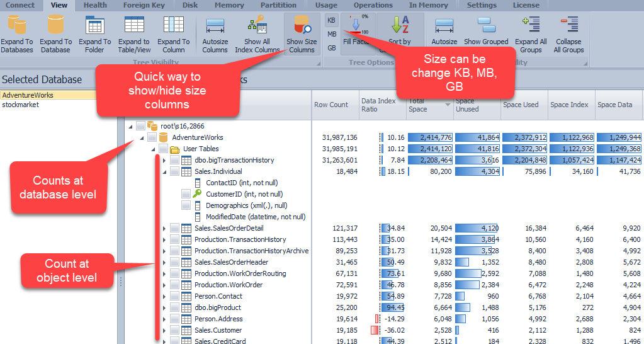
Task: Expand the dbo.bigProduct table
Action: 165,307
